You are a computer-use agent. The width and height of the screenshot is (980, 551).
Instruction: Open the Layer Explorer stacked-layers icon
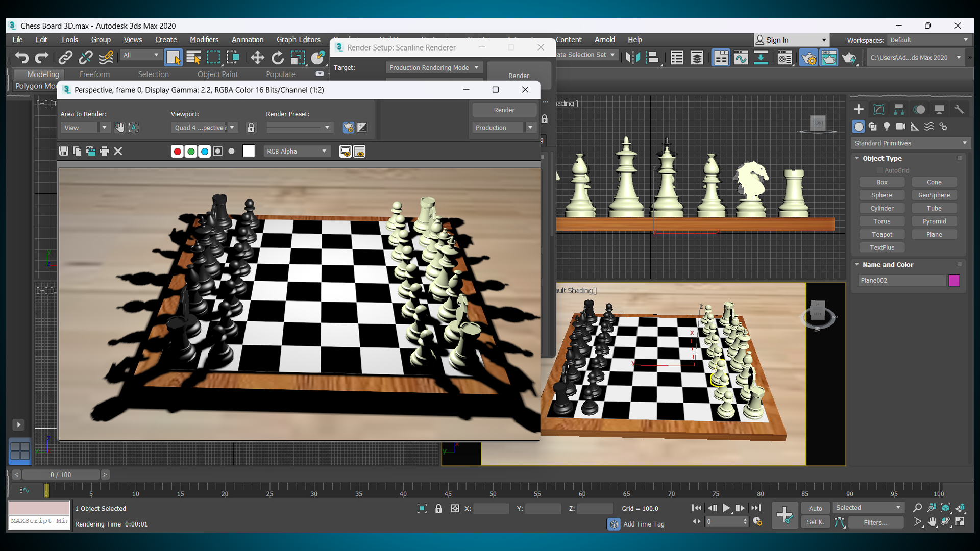tap(697, 58)
